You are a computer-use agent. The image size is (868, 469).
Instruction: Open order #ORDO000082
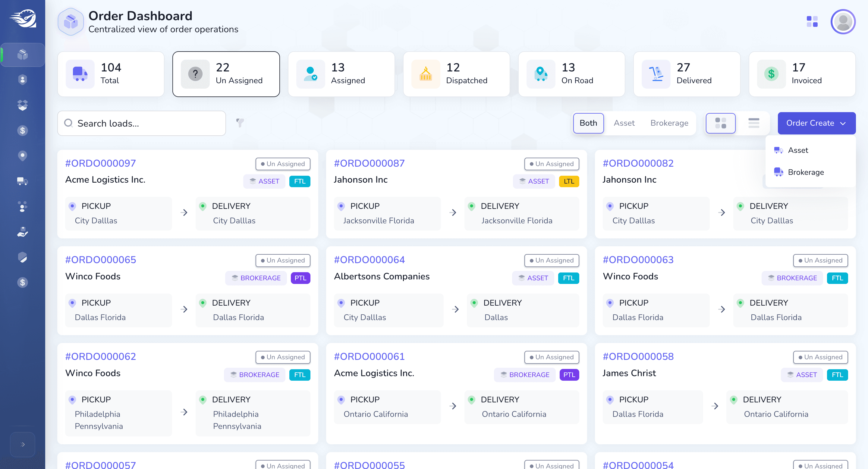(x=638, y=163)
